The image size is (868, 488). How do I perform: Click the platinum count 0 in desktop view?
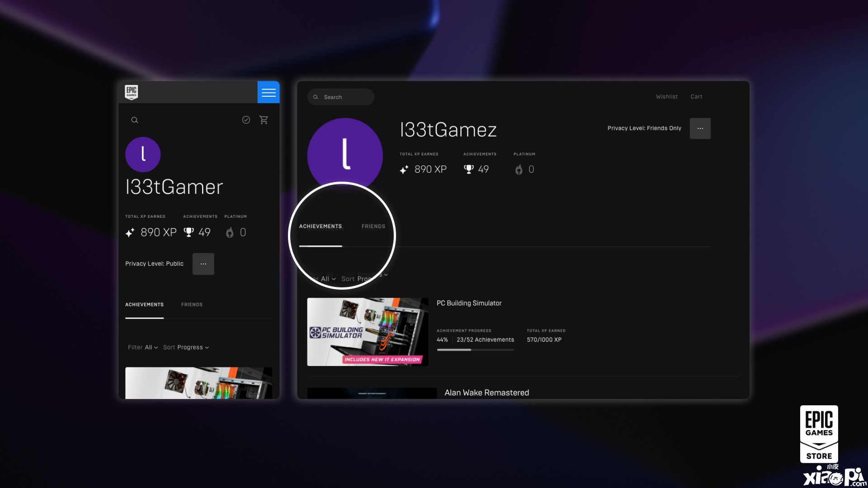(x=531, y=169)
